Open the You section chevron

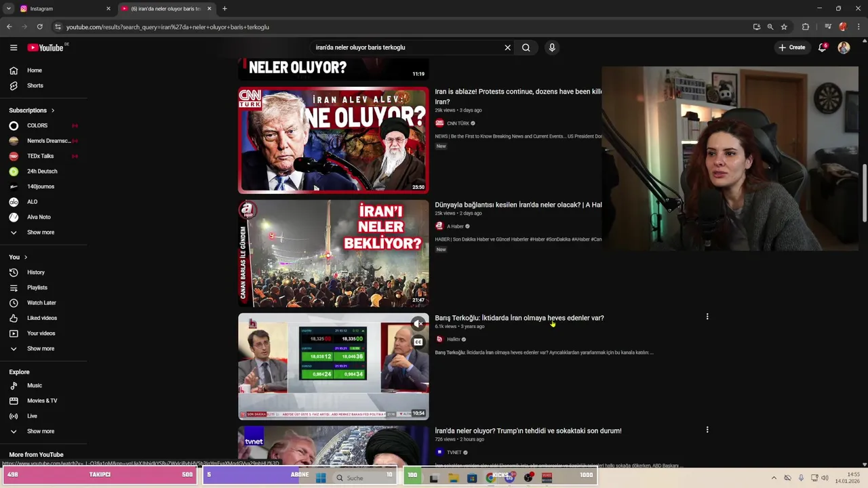pos(26,258)
